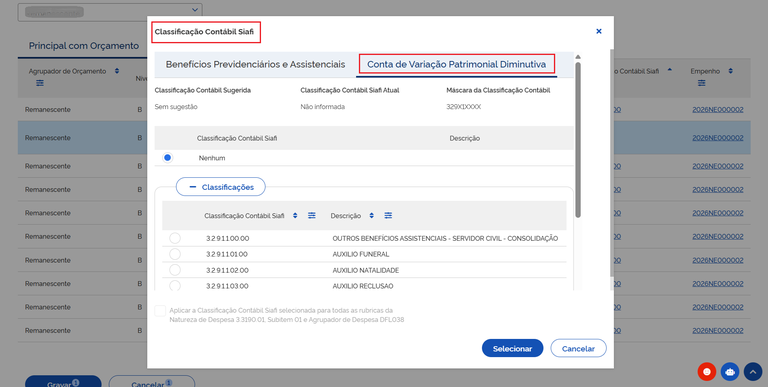Open first 2026NE000002 Empenho link
768x387 pixels.
coord(718,110)
